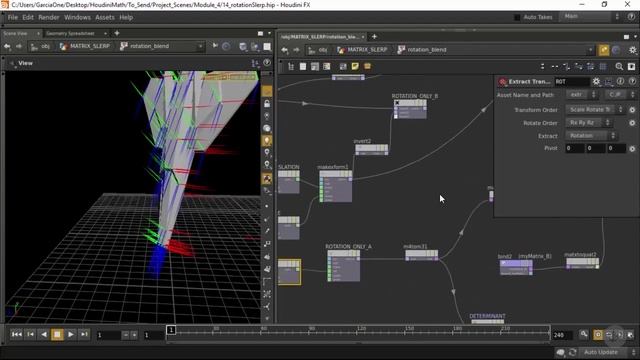Select the maketxform1 node

[336, 186]
